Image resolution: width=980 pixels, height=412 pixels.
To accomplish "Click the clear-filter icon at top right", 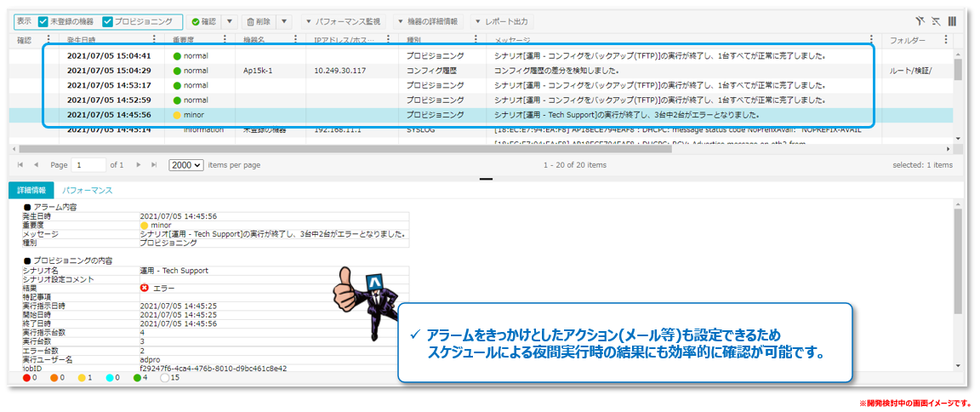I will (x=936, y=21).
